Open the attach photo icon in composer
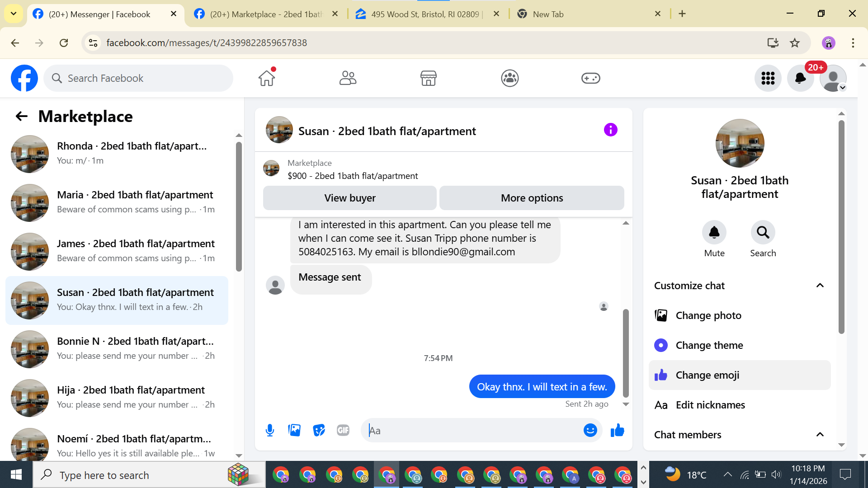Viewport: 868px width, 488px height. pyautogui.click(x=294, y=430)
